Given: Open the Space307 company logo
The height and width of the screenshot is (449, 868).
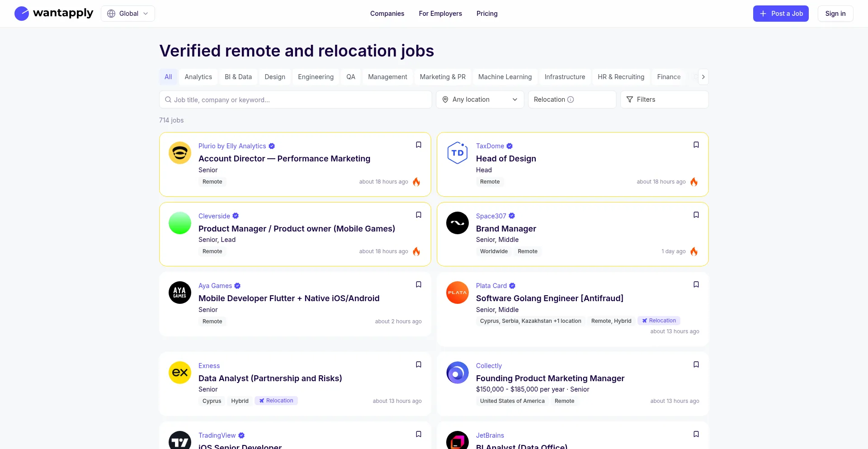Looking at the screenshot, I should (x=458, y=223).
